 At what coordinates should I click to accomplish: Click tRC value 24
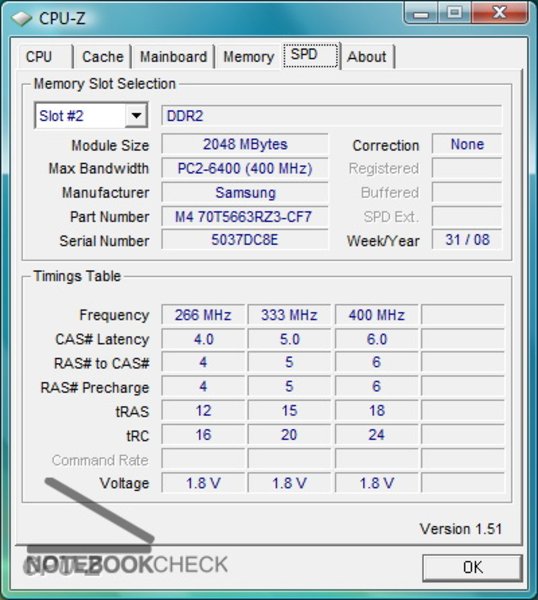377,435
